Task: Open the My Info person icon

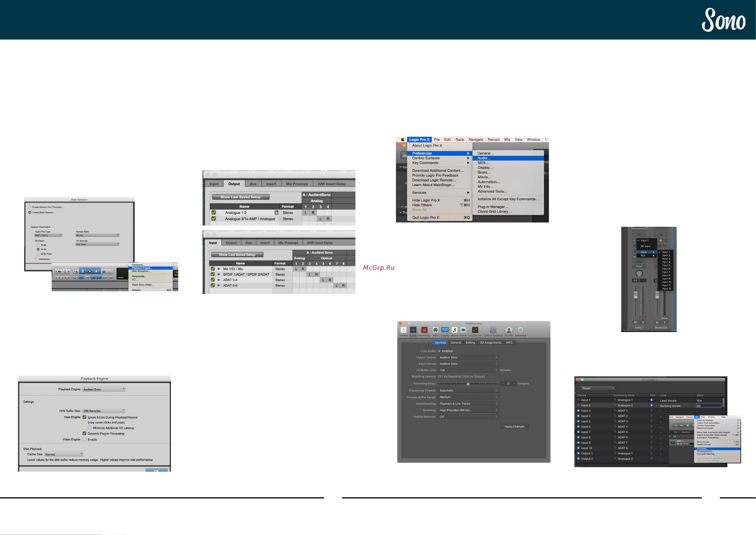Action: 509,330
